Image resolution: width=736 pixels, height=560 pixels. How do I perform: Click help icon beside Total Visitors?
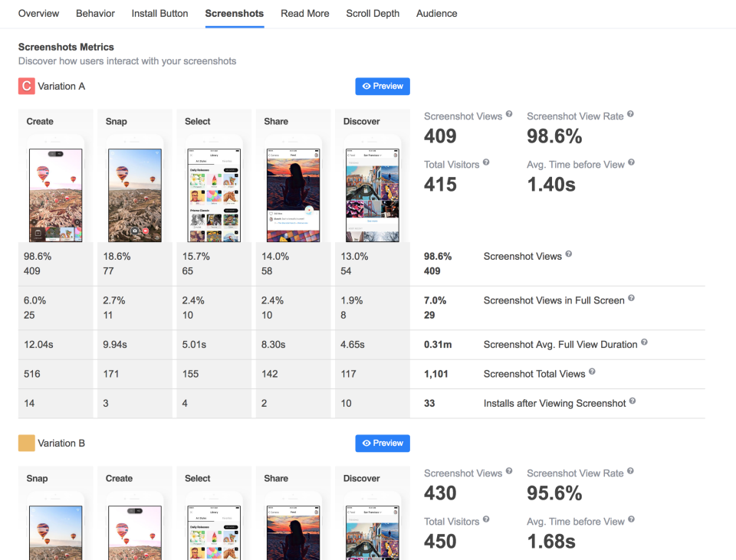pos(485,164)
